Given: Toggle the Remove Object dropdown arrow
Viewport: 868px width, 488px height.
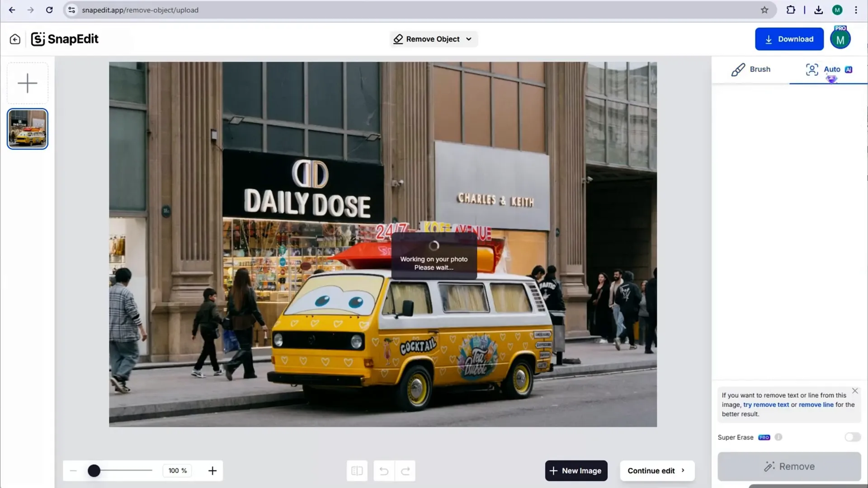Looking at the screenshot, I should tap(469, 39).
